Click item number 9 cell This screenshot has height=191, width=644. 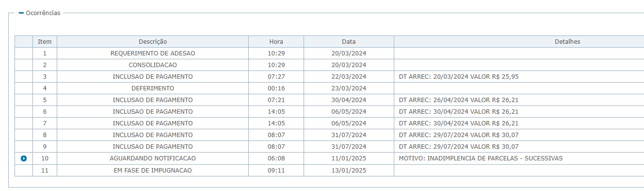[x=45, y=147]
